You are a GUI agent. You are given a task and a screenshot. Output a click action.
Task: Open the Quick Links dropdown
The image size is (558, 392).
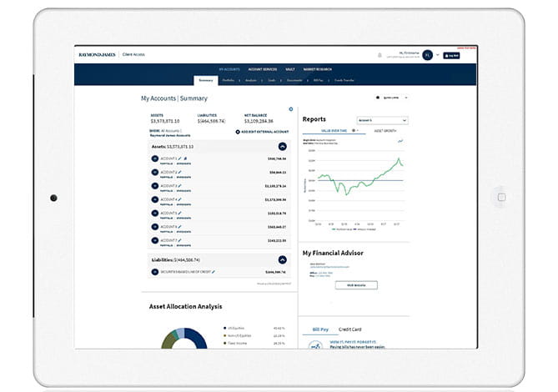coord(392,98)
